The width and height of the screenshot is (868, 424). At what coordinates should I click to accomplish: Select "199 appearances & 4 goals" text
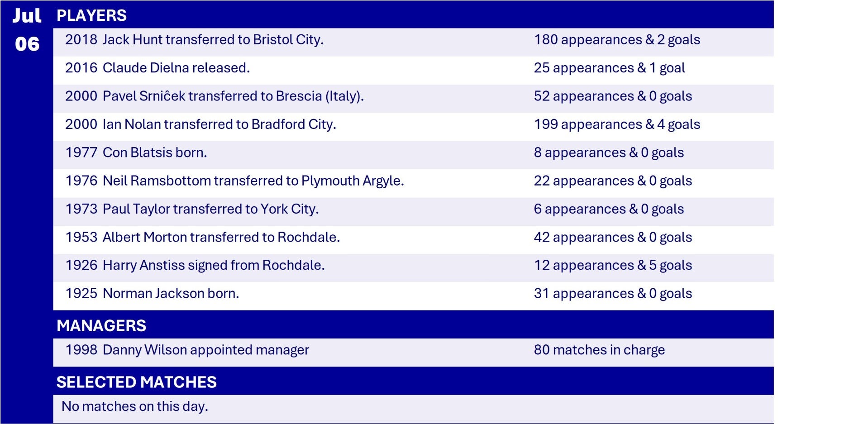coord(617,124)
